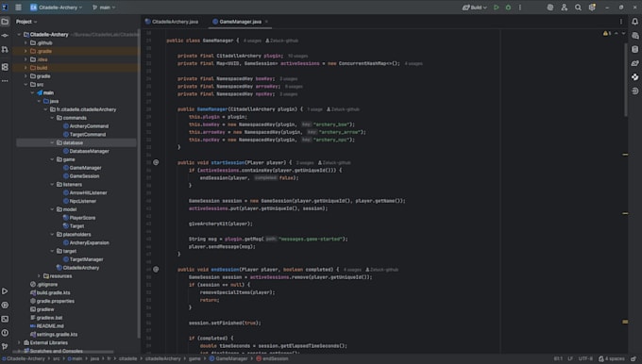The image size is (642, 364).
Task: Open the Database tool window icon
Action: pos(634,49)
